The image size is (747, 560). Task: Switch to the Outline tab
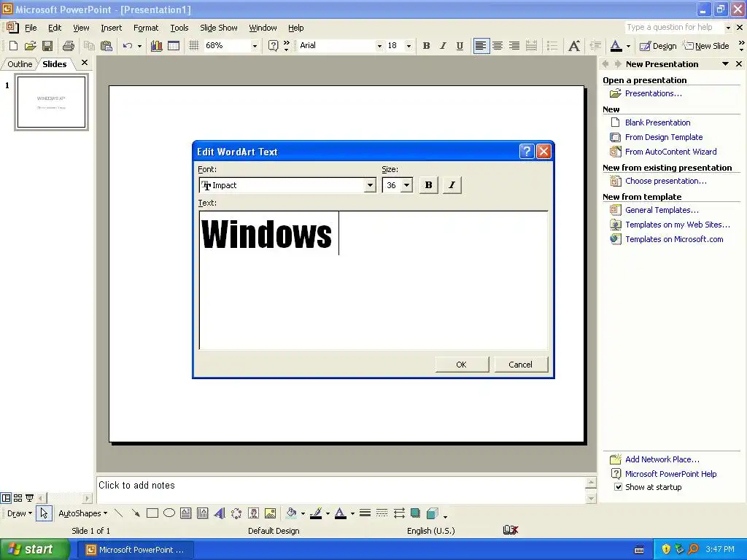(20, 64)
